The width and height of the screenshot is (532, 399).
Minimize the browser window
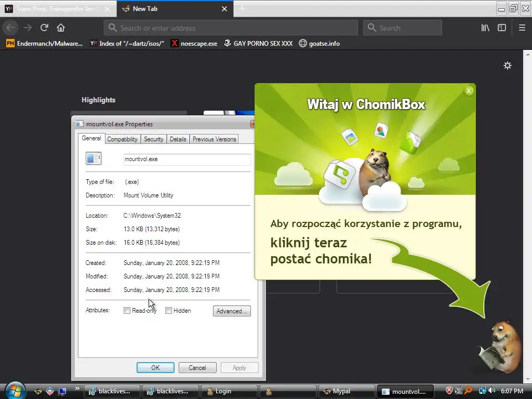(501, 8)
